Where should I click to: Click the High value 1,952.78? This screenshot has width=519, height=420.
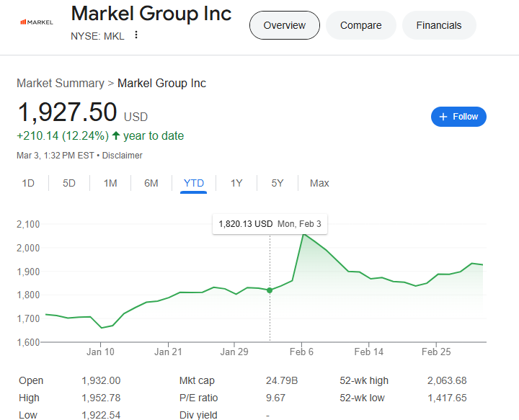(101, 398)
